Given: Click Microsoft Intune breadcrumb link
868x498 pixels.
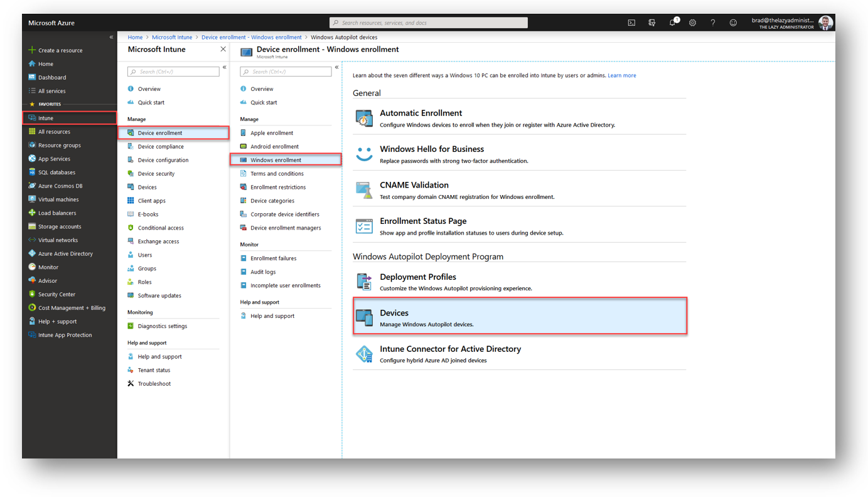Looking at the screenshot, I should [x=172, y=37].
